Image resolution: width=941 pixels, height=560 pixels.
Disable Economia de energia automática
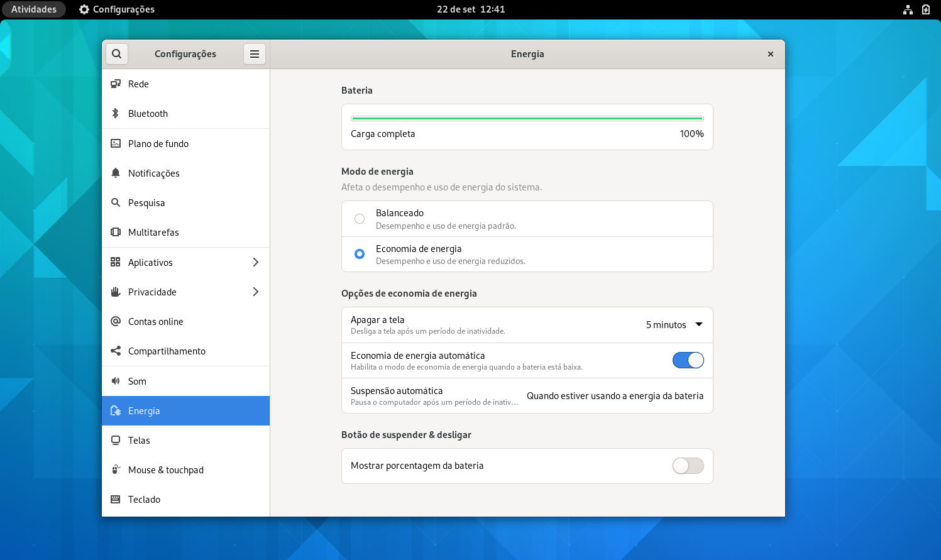pos(688,360)
